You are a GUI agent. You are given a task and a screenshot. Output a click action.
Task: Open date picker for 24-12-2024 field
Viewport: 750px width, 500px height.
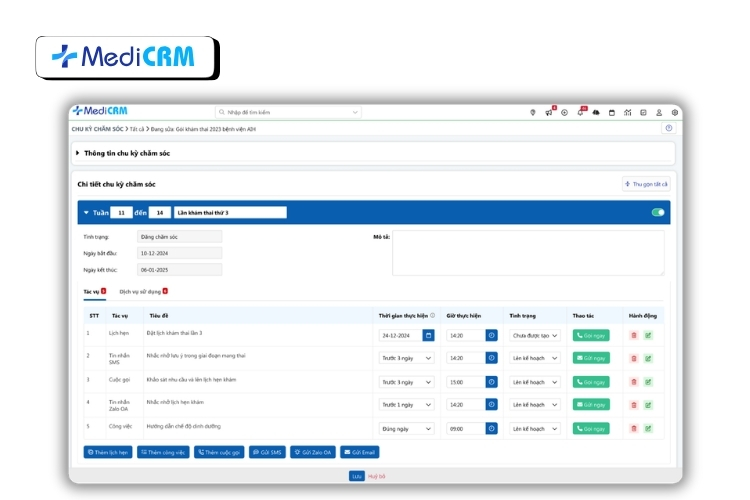pyautogui.click(x=429, y=335)
